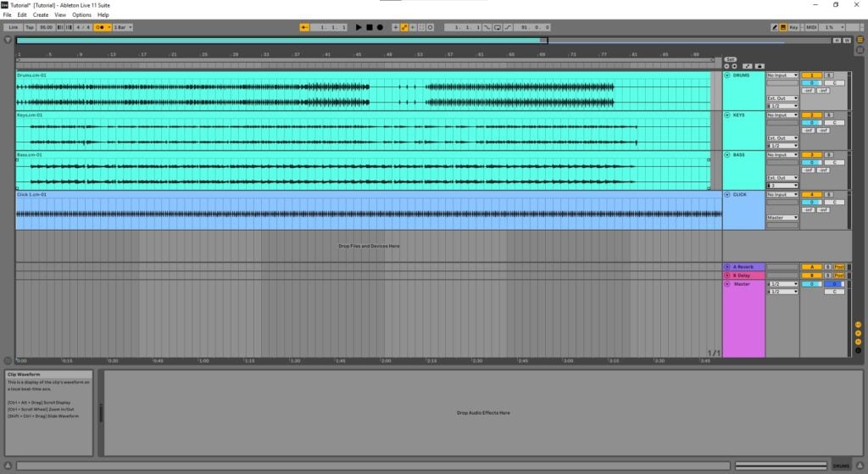
Task: Start playback with the Play button
Action: 359,27
